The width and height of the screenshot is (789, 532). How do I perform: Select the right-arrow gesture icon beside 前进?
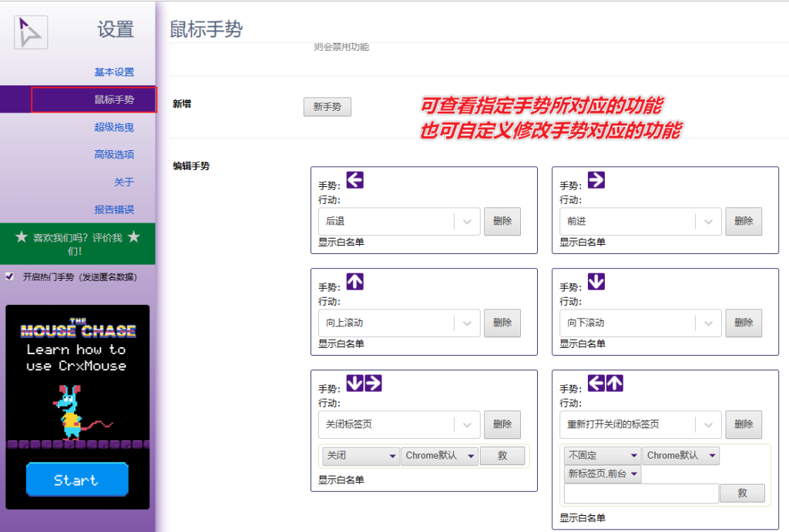[x=597, y=179]
